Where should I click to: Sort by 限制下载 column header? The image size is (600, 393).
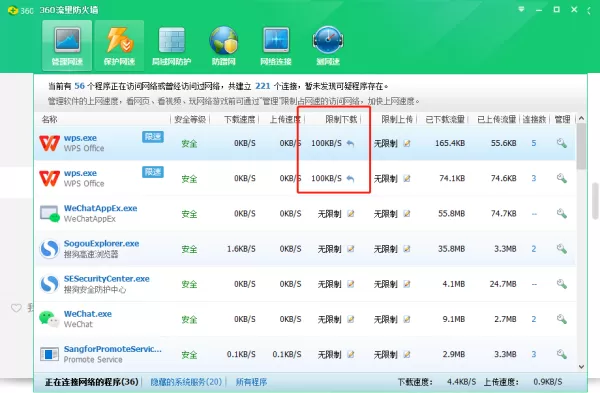341,120
